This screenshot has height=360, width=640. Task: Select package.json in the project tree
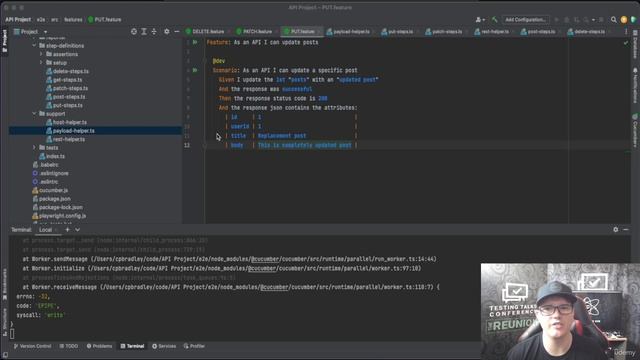tap(51, 199)
